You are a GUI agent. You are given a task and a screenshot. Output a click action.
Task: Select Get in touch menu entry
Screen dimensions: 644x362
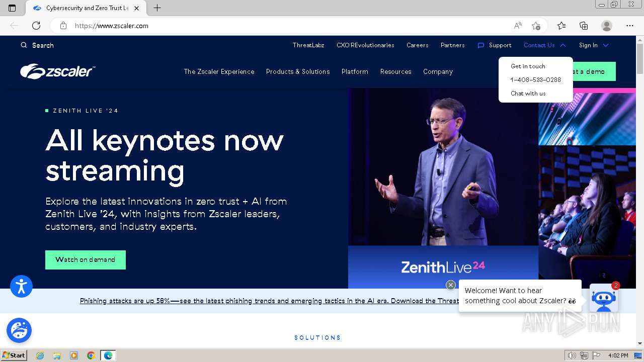[x=528, y=66]
